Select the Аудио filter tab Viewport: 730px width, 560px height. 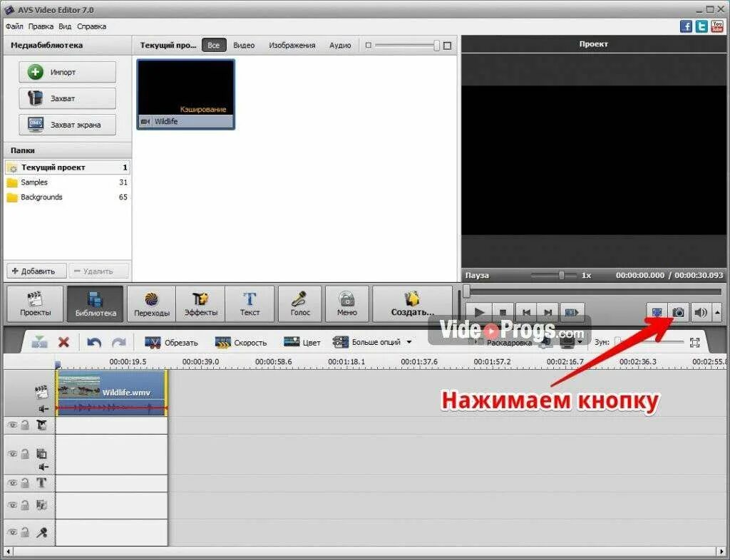tap(340, 45)
